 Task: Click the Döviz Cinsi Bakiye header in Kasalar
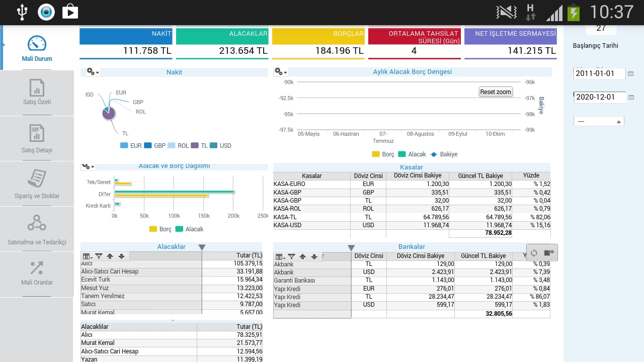(418, 176)
